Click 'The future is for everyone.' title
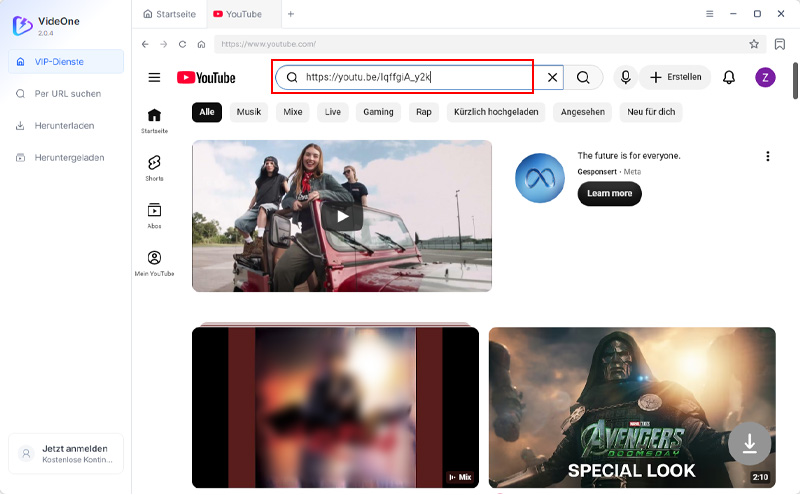This screenshot has width=800, height=495. tap(629, 156)
